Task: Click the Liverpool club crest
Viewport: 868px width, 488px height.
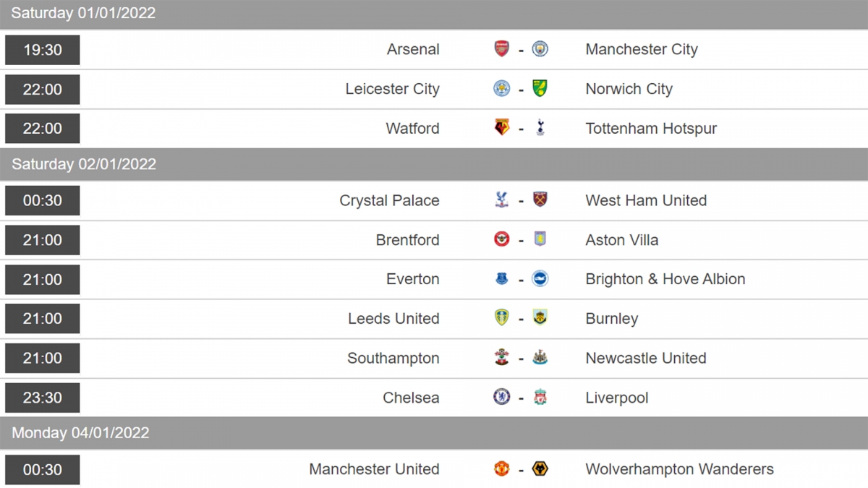Action: 540,397
